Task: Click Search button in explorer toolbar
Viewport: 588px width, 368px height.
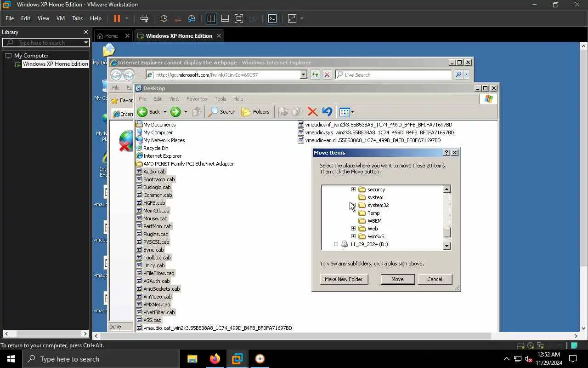Action: click(222, 112)
